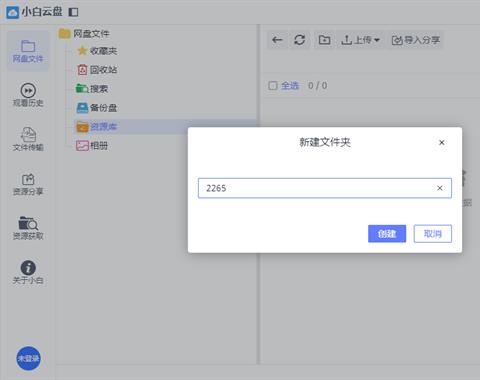The width and height of the screenshot is (480, 380).
Task: Open 文件传输 in the sidebar
Action: [x=28, y=139]
